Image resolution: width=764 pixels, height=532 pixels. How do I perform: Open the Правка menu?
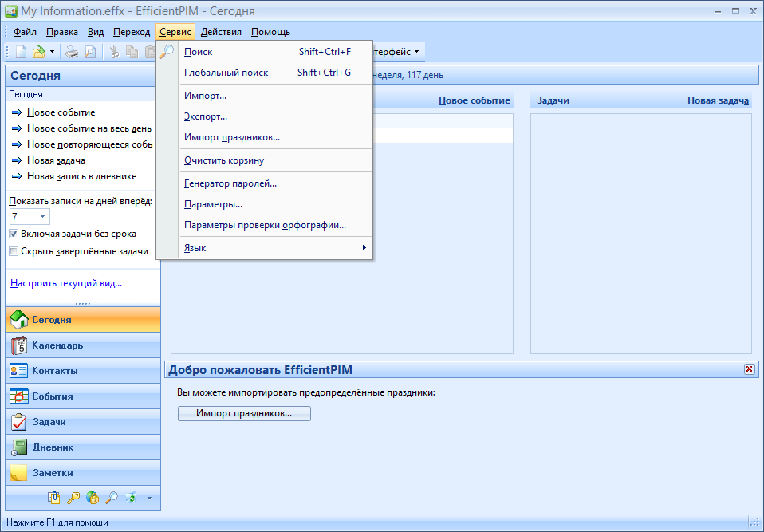pyautogui.click(x=62, y=32)
